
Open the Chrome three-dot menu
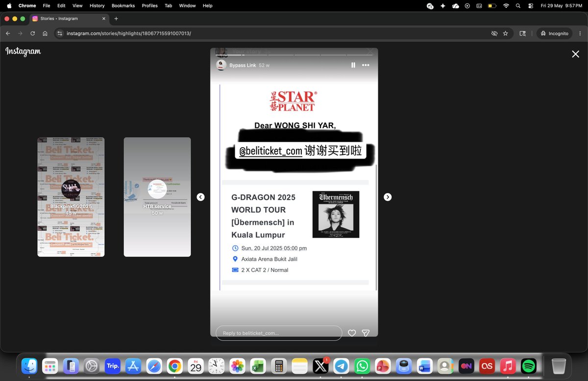click(x=580, y=33)
